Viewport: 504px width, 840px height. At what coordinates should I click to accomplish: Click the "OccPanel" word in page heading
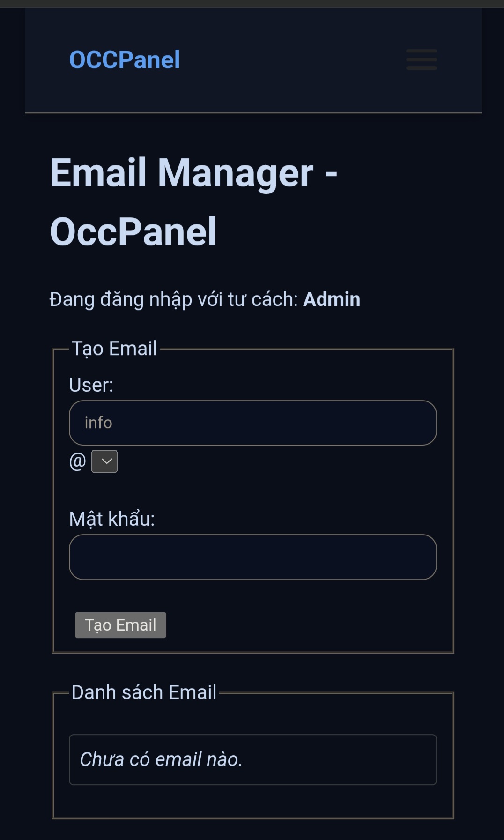(x=133, y=231)
